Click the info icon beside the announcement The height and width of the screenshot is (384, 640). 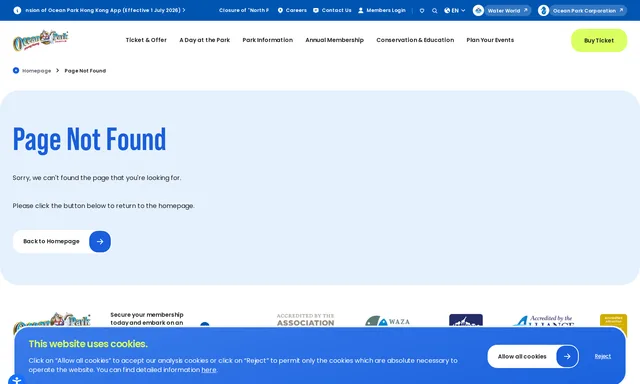(x=17, y=10)
